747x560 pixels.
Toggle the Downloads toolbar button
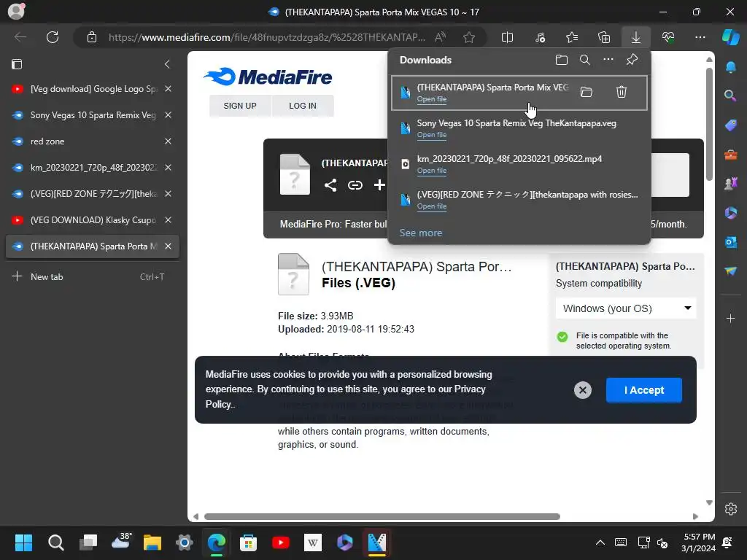(636, 37)
